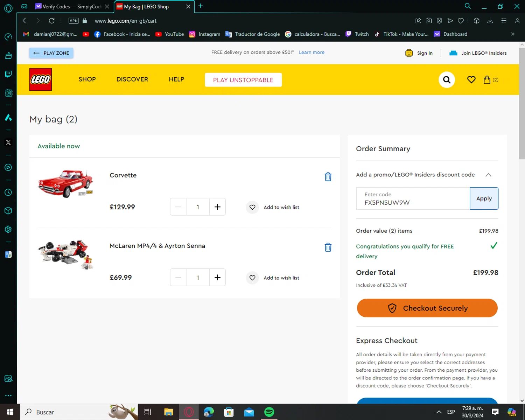Open the Corvette product thumbnail

[65, 184]
